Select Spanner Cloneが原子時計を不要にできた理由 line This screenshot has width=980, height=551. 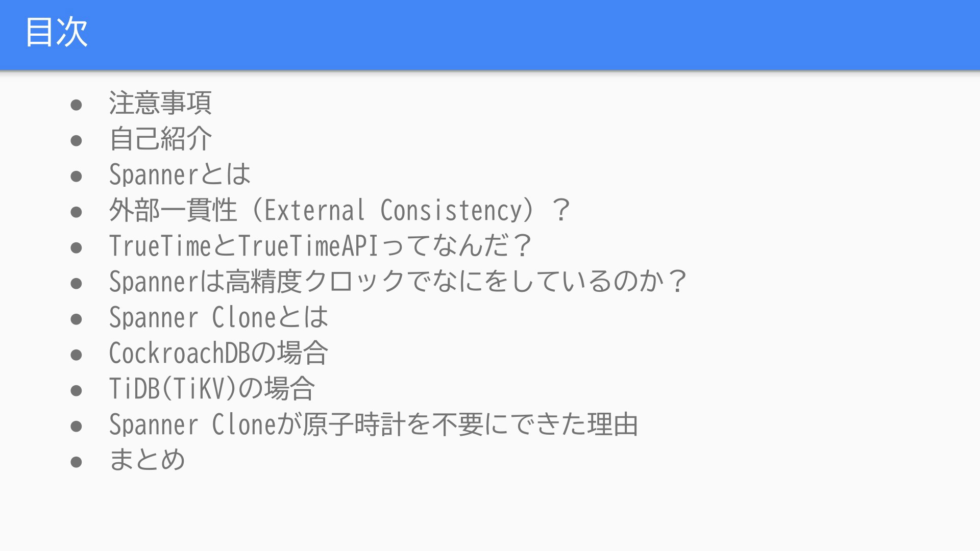pyautogui.click(x=374, y=424)
